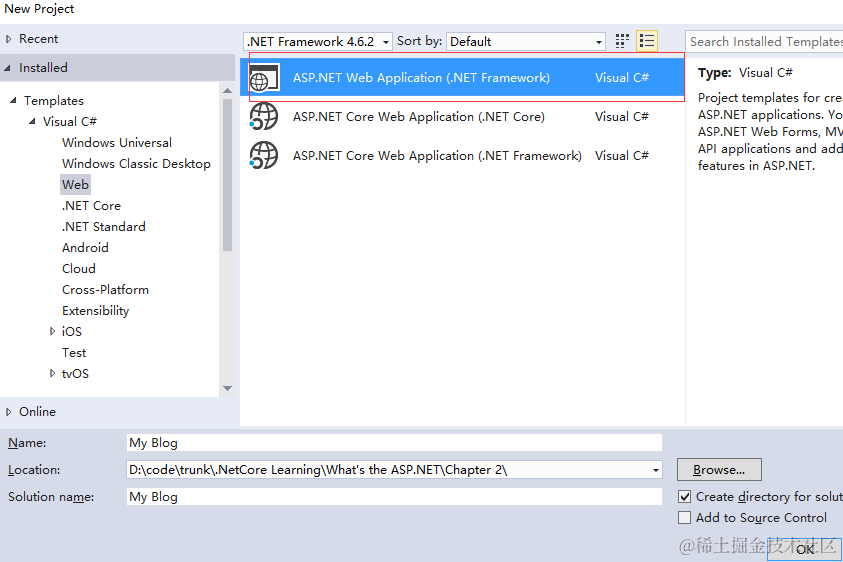Expand the Recent section
The width and height of the screenshot is (843, 562).
(x=8, y=39)
